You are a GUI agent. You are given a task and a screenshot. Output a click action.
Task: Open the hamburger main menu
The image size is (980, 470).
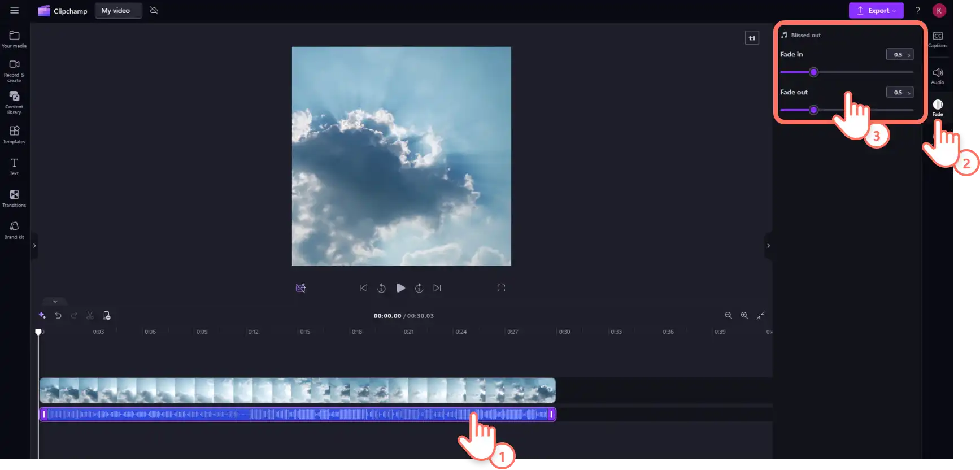pos(15,11)
